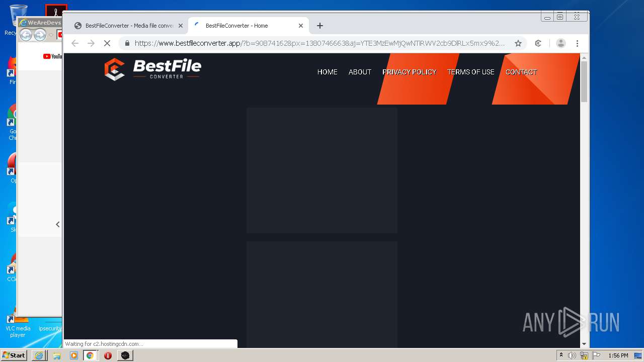Image resolution: width=644 pixels, height=362 pixels.
Task: Close the BestFileConverter - Home tab
Action: click(x=301, y=26)
